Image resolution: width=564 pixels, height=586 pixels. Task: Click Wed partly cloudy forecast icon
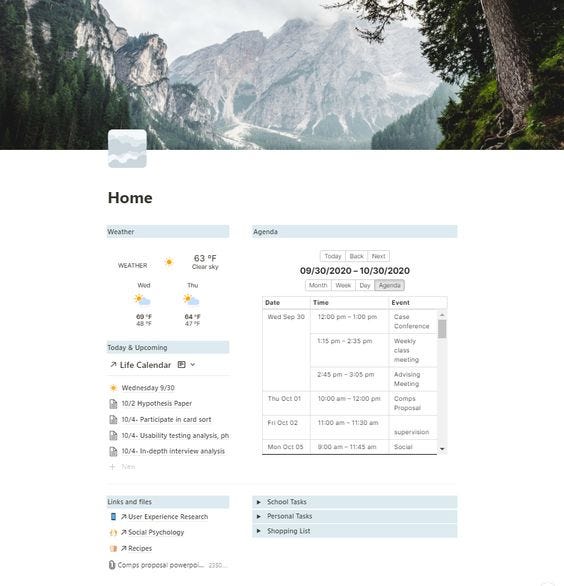[x=142, y=300]
